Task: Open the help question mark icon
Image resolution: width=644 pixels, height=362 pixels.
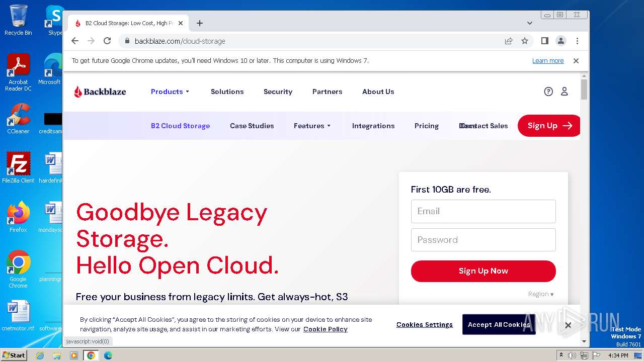Action: pos(548,92)
